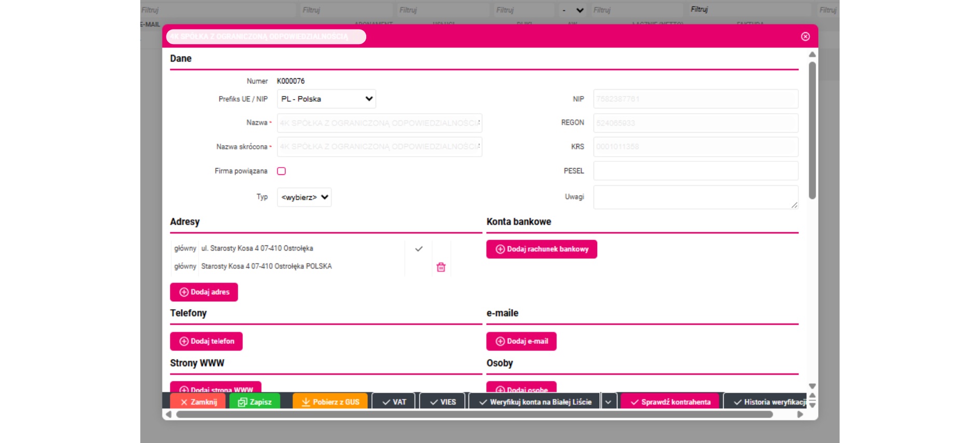Click the plus icon in Dodaj e-mail
This screenshot has height=443, width=980.
point(500,341)
